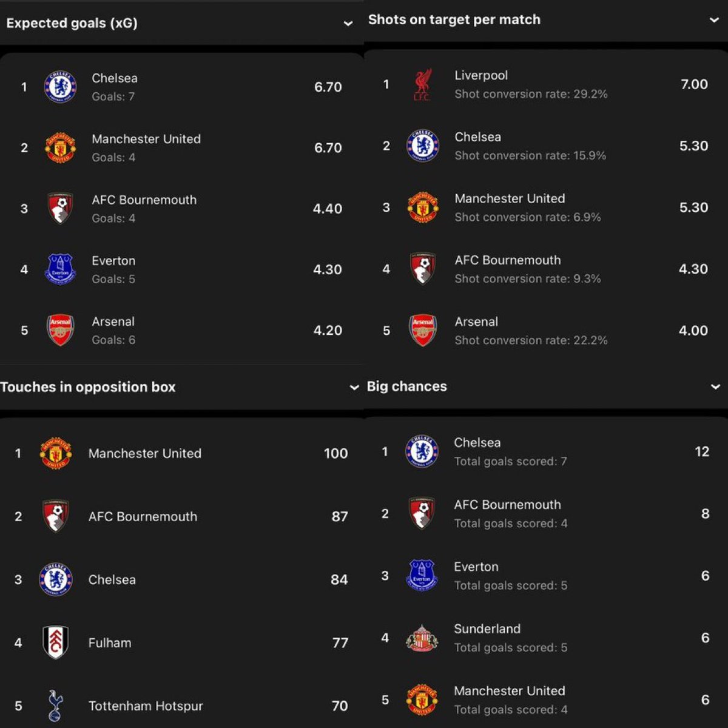728x728 pixels.
Task: Click the Sunderland crest in Big chances
Action: point(422,638)
